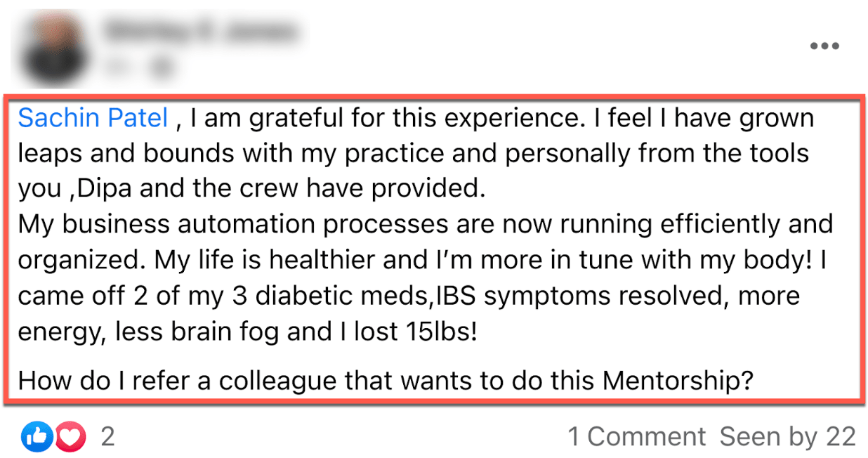Click the blue thumbs-up Like reaction icon
Screen dimensions: 868x458
tap(36, 438)
